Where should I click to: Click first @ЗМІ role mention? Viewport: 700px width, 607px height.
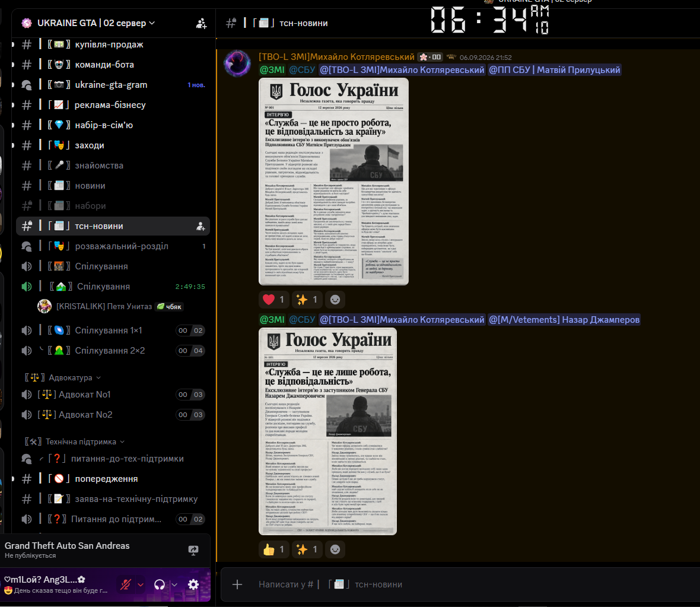(x=272, y=69)
